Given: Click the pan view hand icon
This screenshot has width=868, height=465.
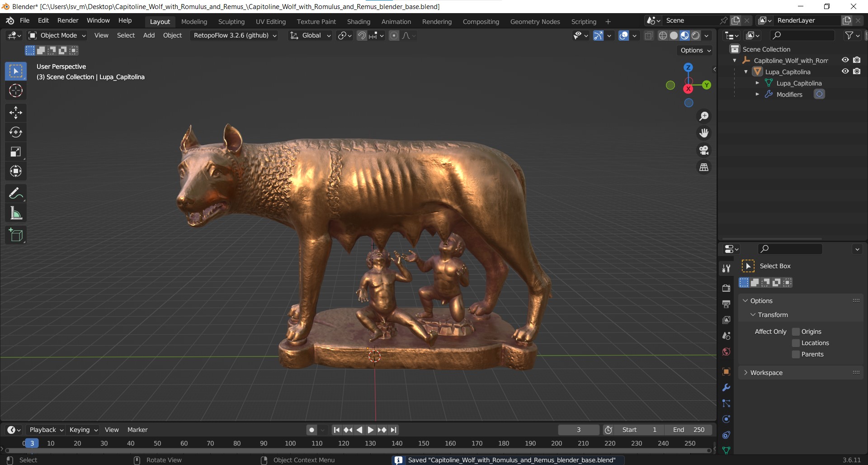Looking at the screenshot, I should point(704,133).
